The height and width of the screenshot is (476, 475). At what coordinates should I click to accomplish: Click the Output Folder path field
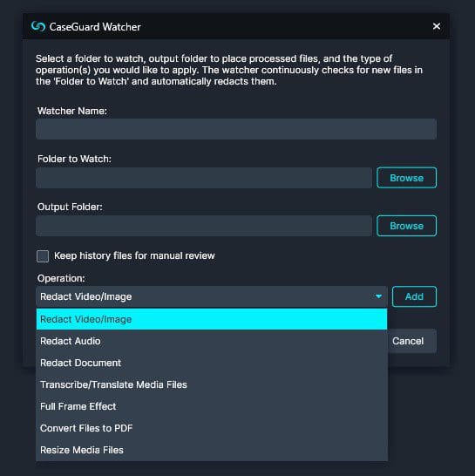[x=204, y=226]
